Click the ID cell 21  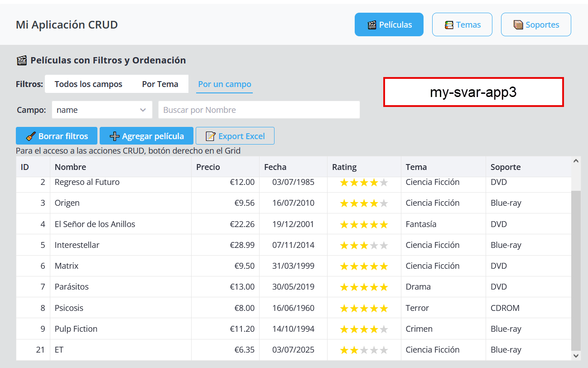coord(33,350)
